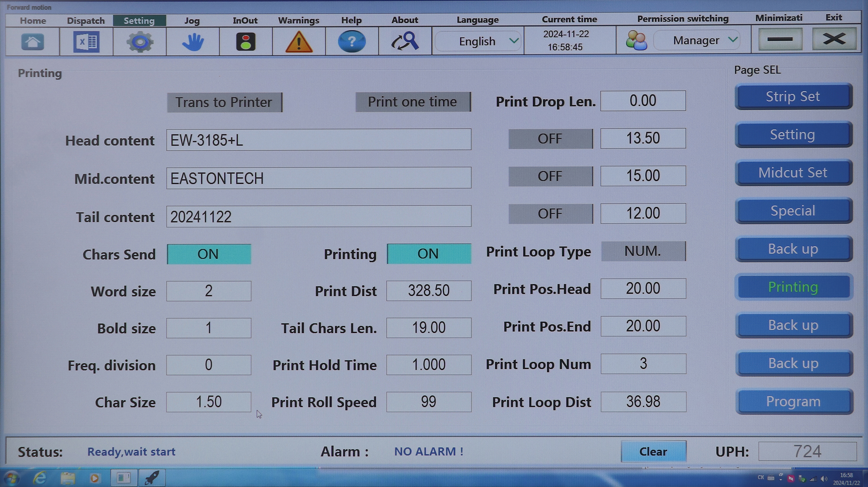Image resolution: width=868 pixels, height=487 pixels.
Task: Open the Home menu tab
Action: [33, 20]
